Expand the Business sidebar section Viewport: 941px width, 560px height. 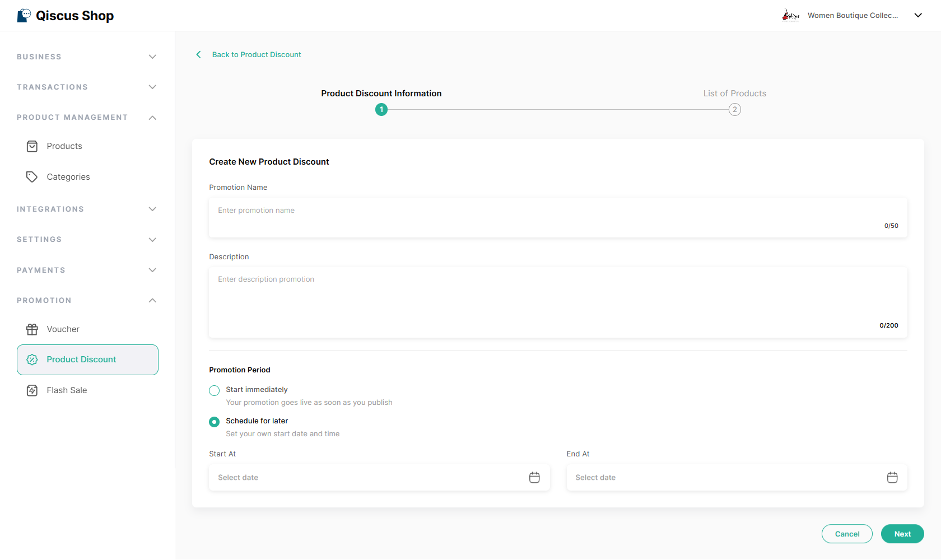(x=87, y=57)
